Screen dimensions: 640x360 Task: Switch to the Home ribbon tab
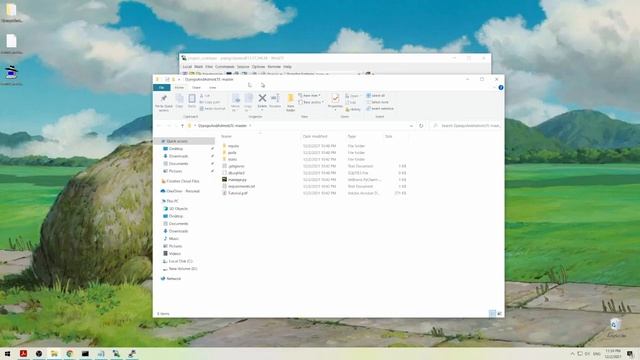179,87
